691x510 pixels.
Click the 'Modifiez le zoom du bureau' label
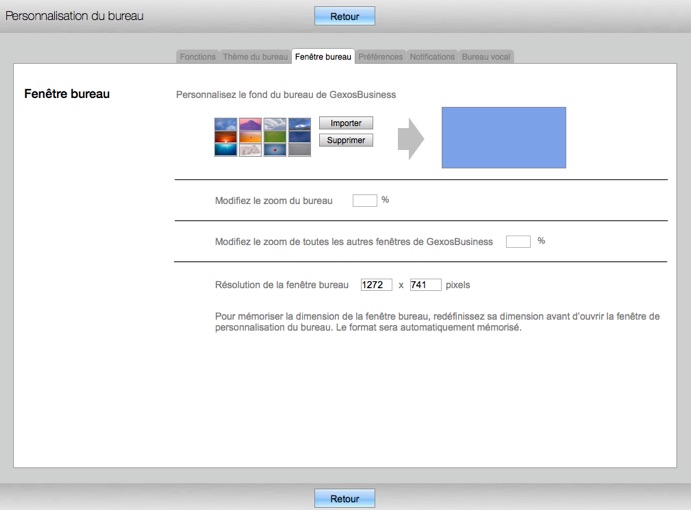274,201
